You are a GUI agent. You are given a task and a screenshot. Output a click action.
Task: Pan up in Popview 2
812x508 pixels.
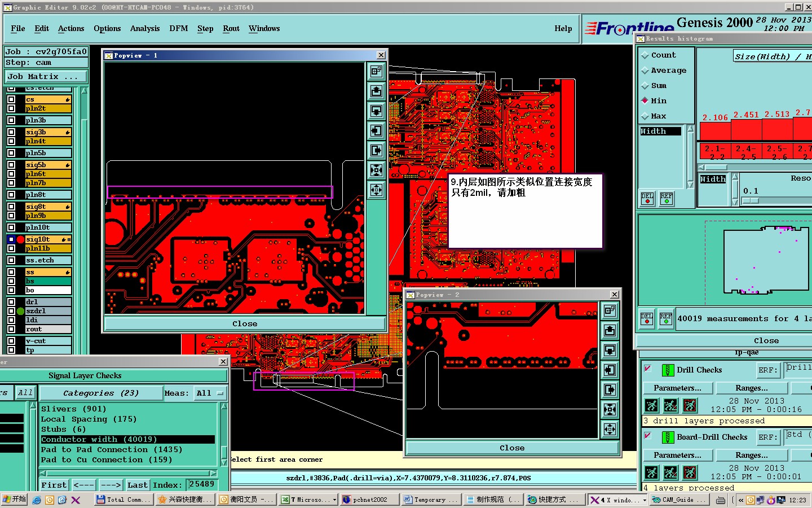pos(610,331)
